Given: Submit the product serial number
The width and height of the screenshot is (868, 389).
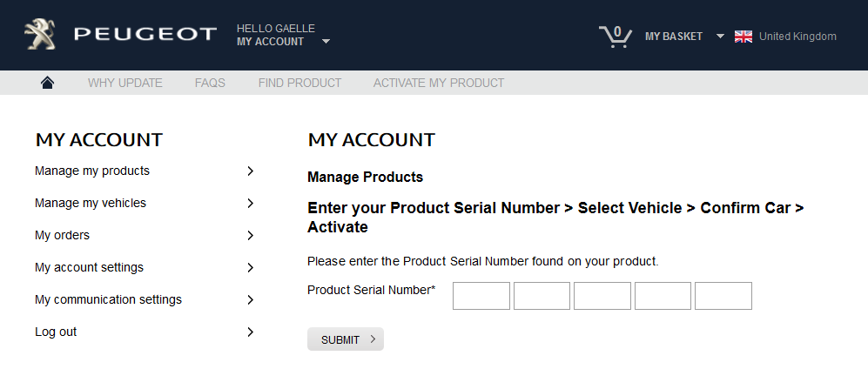Looking at the screenshot, I should pyautogui.click(x=346, y=339).
